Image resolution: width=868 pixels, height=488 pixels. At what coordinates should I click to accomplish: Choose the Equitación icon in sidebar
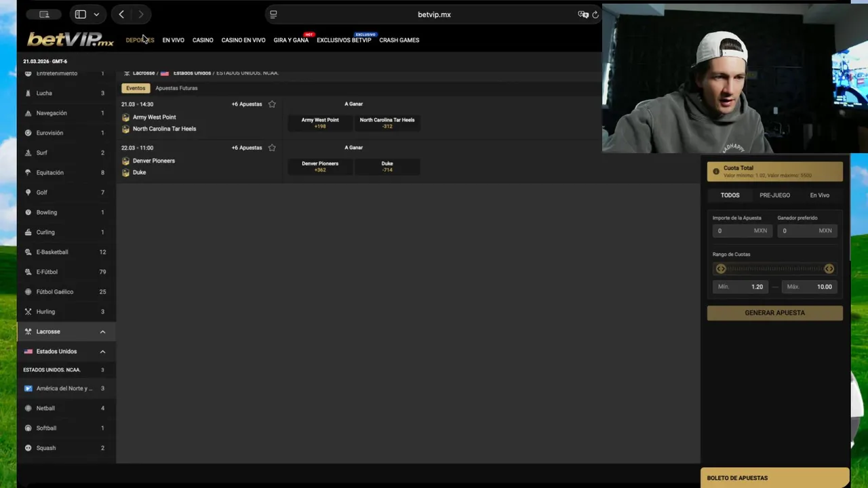[x=28, y=173]
